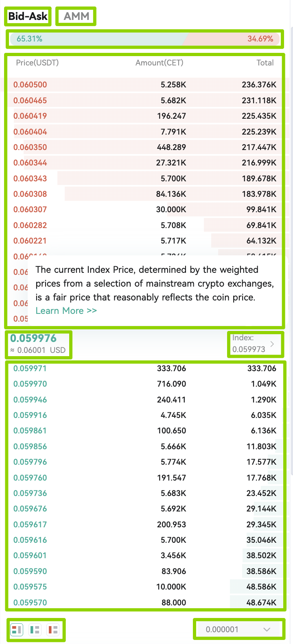Image resolution: width=293 pixels, height=644 pixels.
Task: Click bid amount 716.090
Action: 172,384
